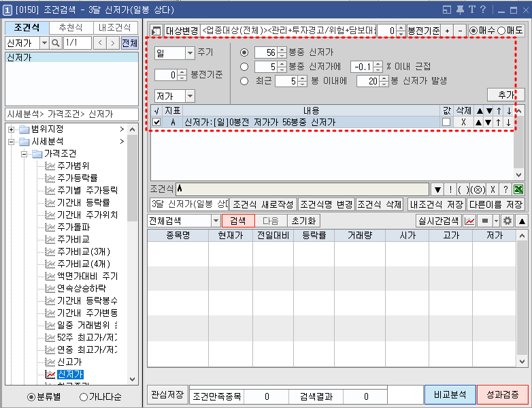532x408 pixels.
Task: Click the 검색 button
Action: tap(238, 221)
